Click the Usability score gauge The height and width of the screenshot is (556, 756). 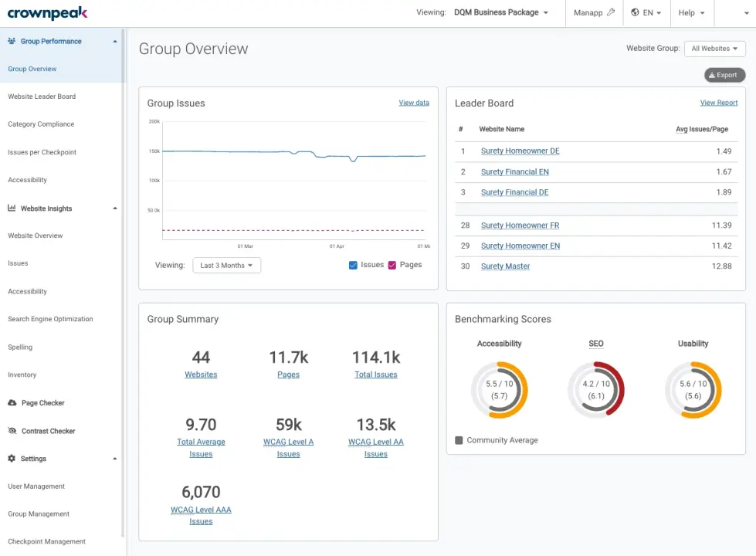point(693,390)
